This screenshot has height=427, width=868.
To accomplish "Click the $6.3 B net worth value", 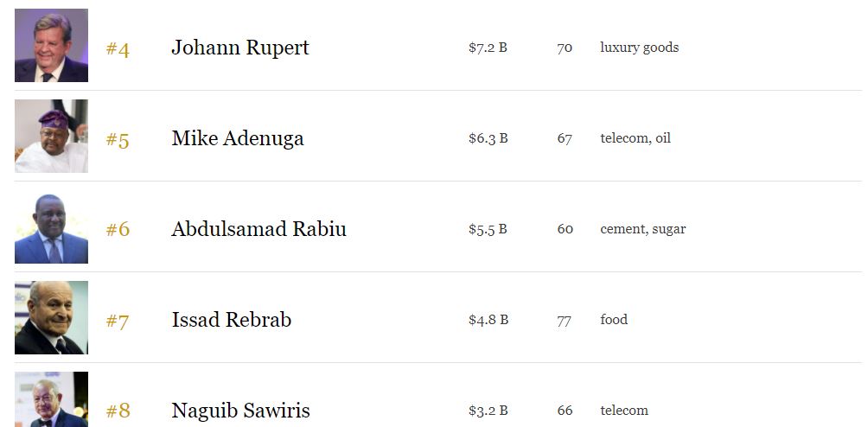I will click(488, 138).
